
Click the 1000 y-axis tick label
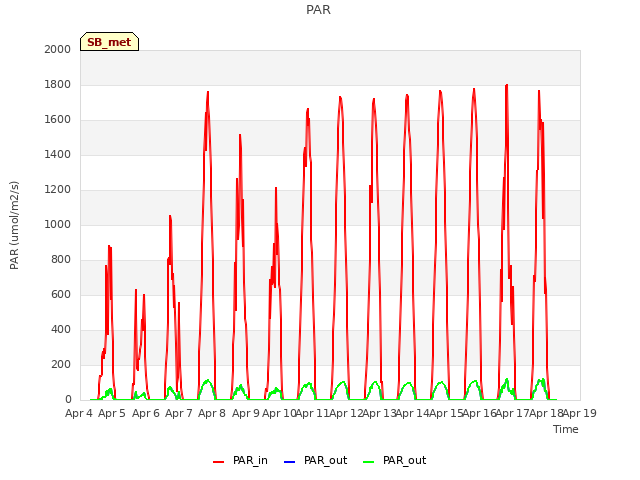pyautogui.click(x=58, y=224)
